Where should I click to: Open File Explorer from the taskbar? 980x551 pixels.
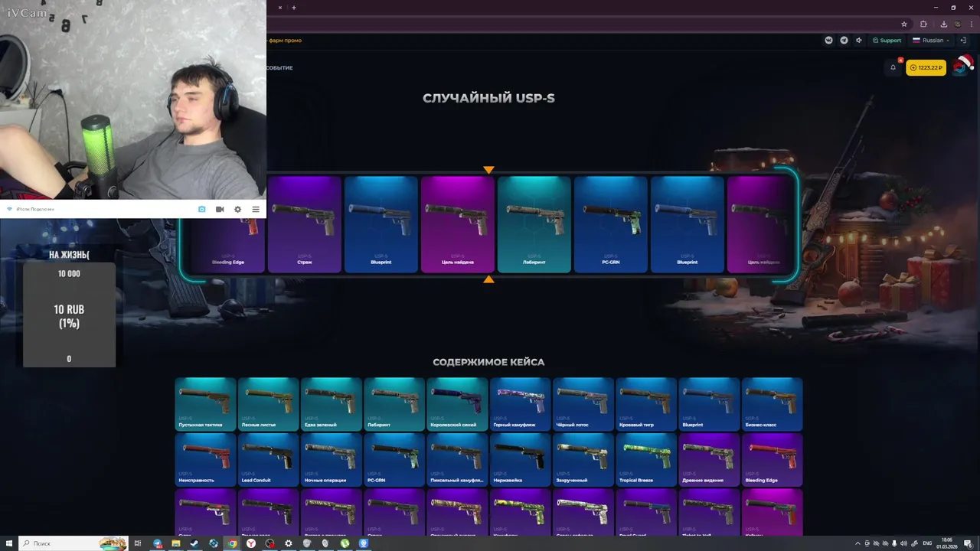175,543
